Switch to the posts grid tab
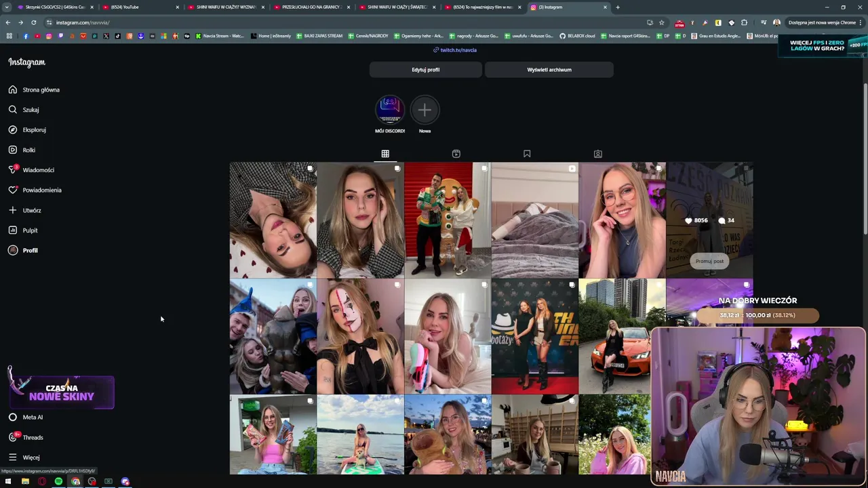 click(x=385, y=154)
